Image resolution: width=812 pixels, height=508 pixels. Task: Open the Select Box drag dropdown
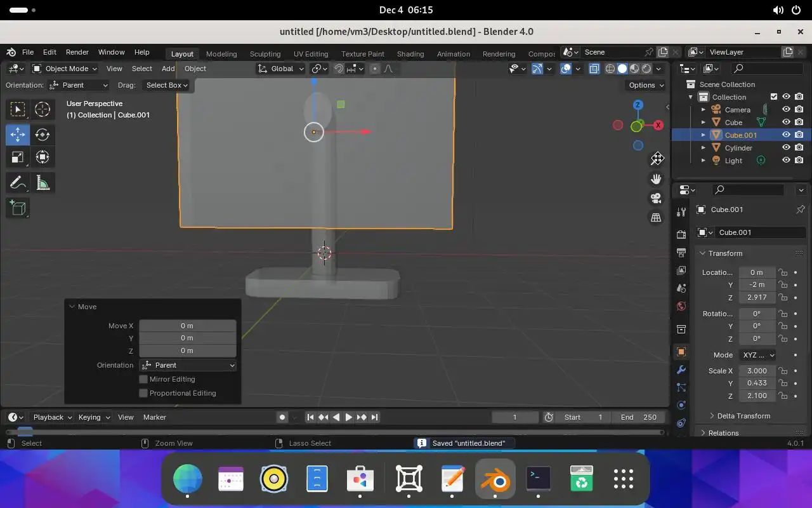[x=166, y=85]
